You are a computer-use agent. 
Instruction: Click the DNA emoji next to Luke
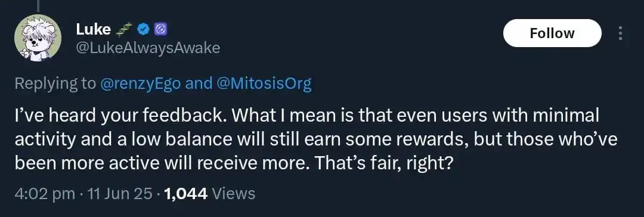(x=124, y=29)
